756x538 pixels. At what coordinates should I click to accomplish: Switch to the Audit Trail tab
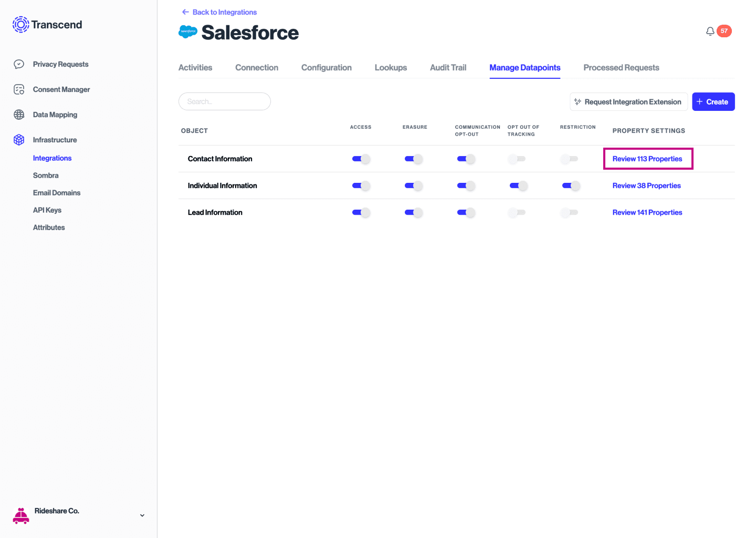[448, 67]
